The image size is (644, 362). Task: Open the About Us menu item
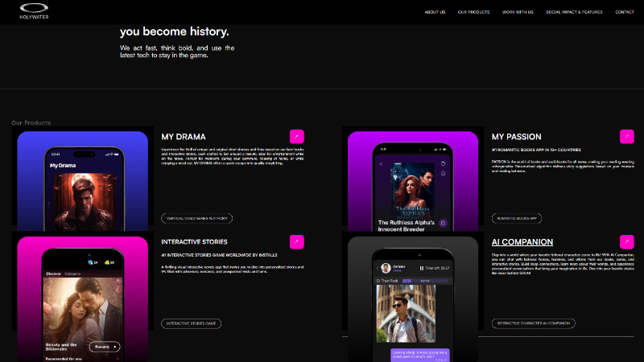[x=435, y=12]
